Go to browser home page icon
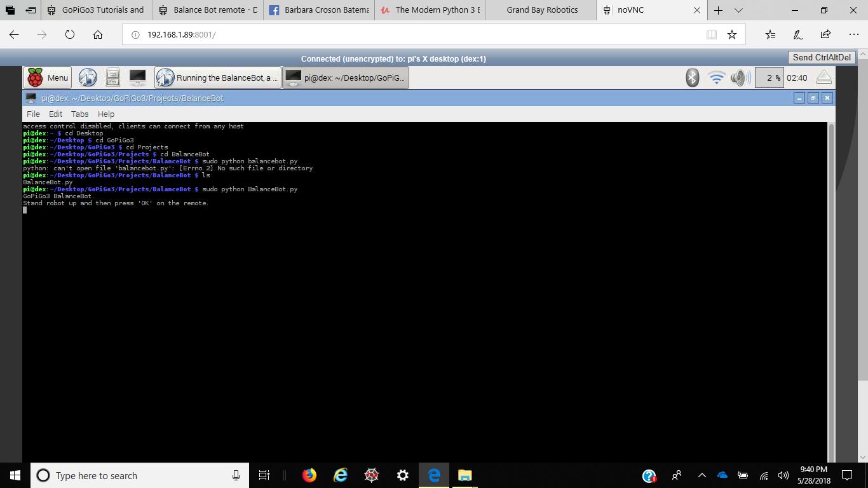The image size is (868, 488). (97, 34)
